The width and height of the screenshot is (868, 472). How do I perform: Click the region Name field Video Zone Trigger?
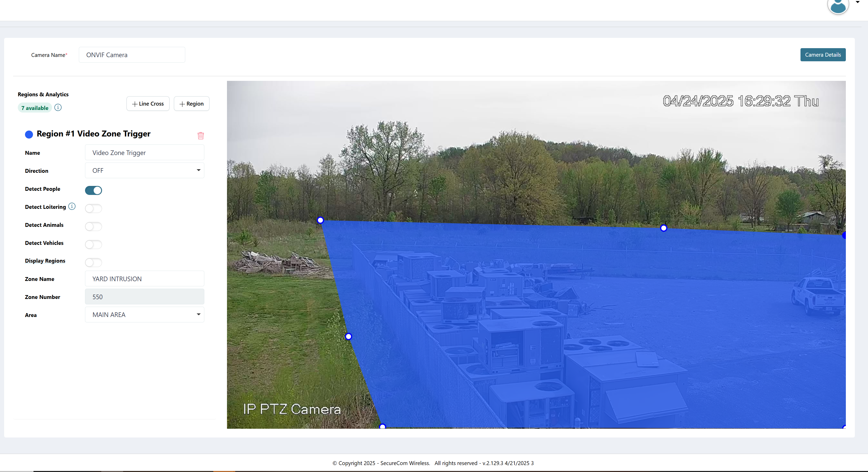tap(145, 152)
